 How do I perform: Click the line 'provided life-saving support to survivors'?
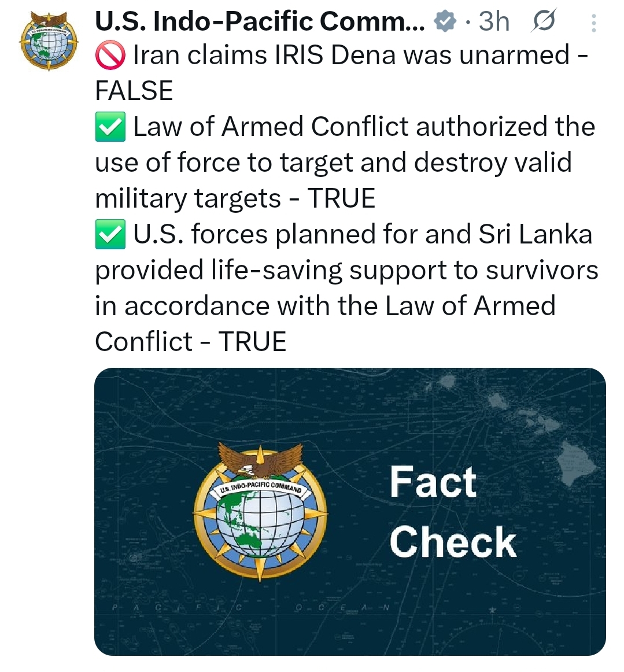346,271
